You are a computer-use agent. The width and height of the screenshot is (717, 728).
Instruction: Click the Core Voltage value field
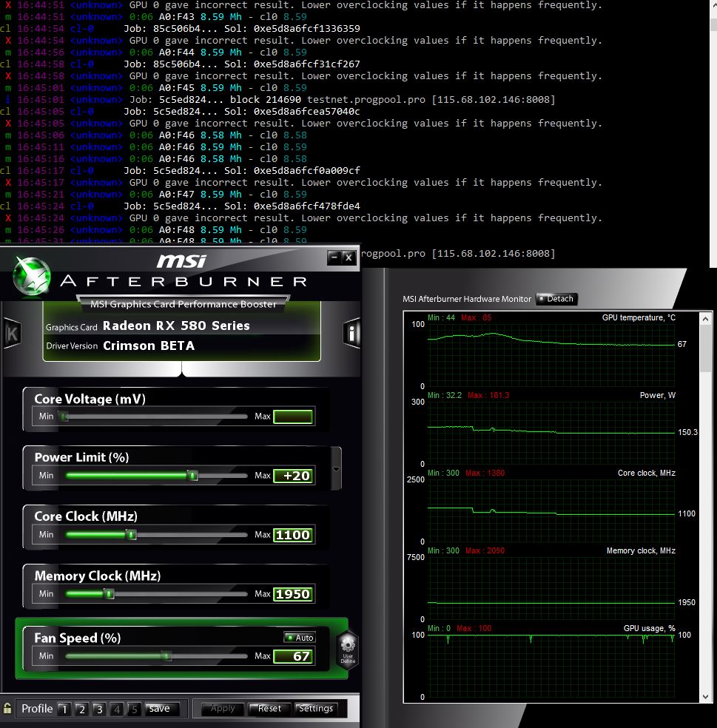[x=292, y=417]
